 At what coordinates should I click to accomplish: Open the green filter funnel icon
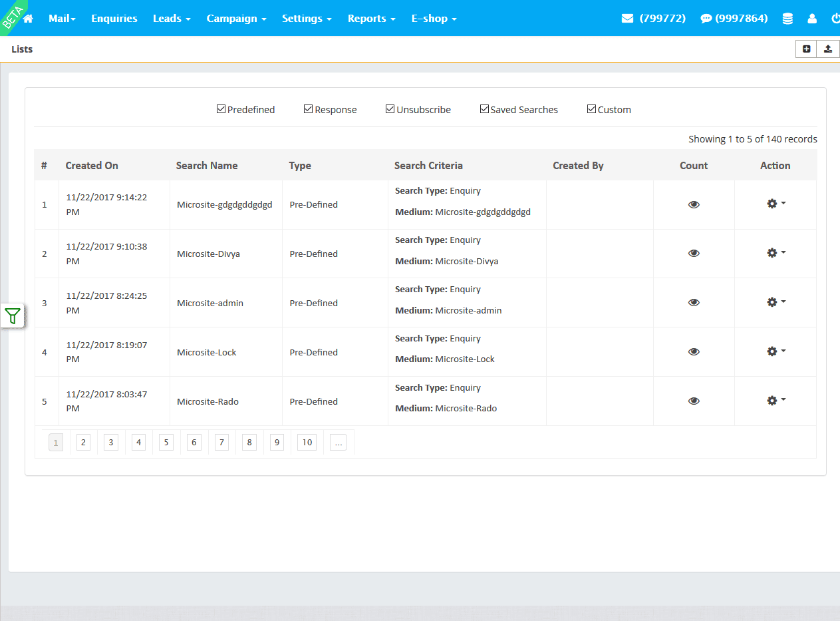pyautogui.click(x=13, y=316)
